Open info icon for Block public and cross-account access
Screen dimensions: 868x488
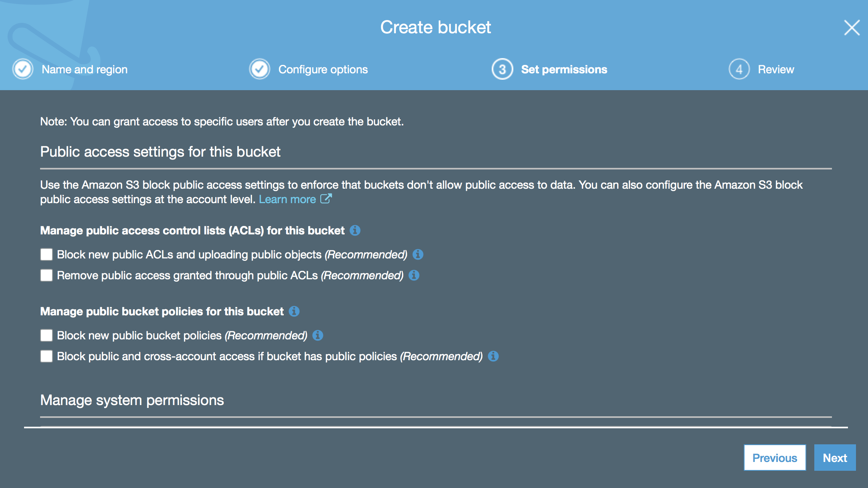[493, 356]
